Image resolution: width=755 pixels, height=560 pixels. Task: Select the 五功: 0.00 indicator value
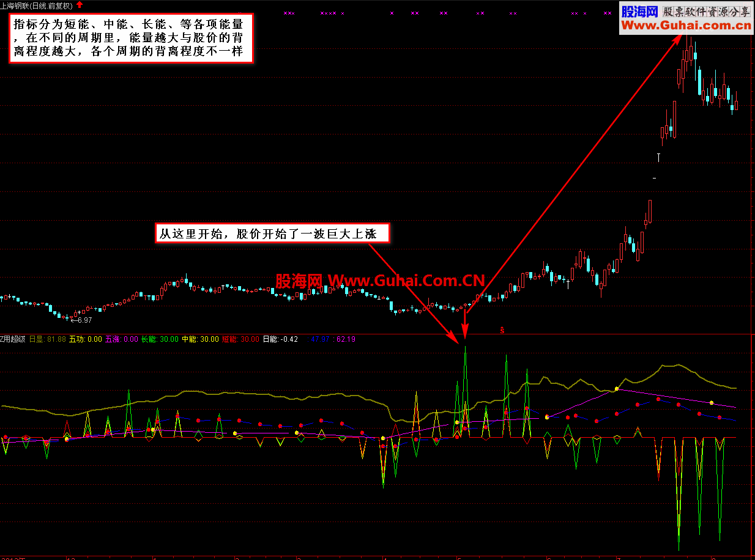86,339
